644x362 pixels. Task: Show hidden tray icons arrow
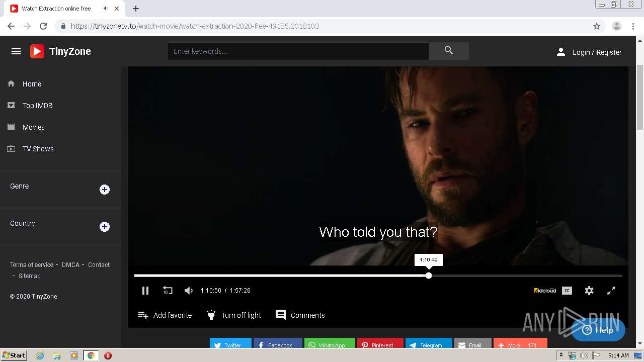coord(561,355)
